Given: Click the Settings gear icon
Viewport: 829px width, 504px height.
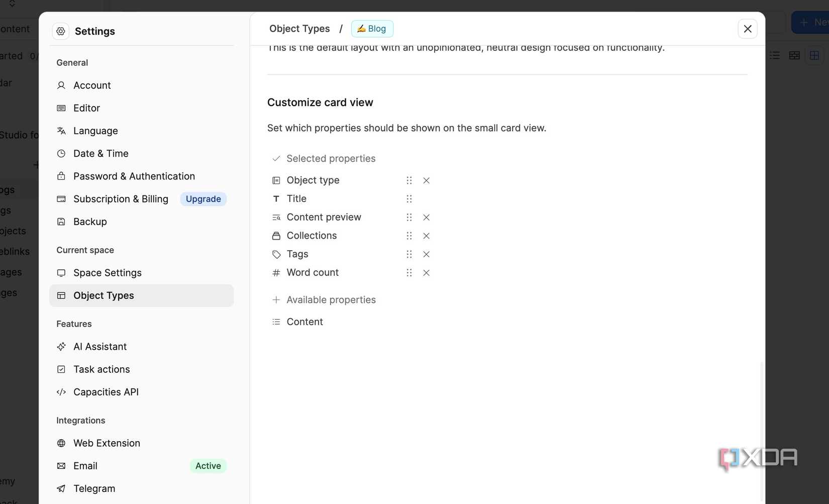Looking at the screenshot, I should 61,31.
